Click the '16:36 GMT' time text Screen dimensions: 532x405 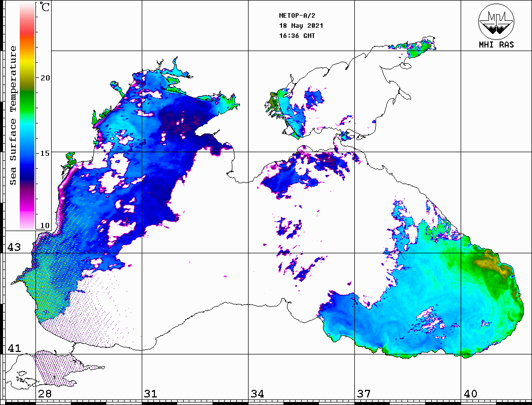click(297, 35)
